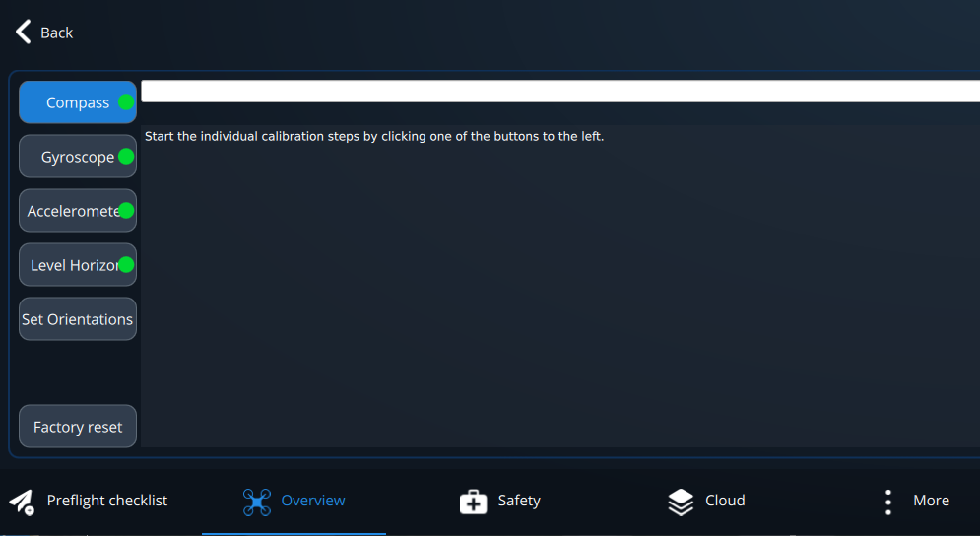Click the green indicator on Level Horizon

126,265
